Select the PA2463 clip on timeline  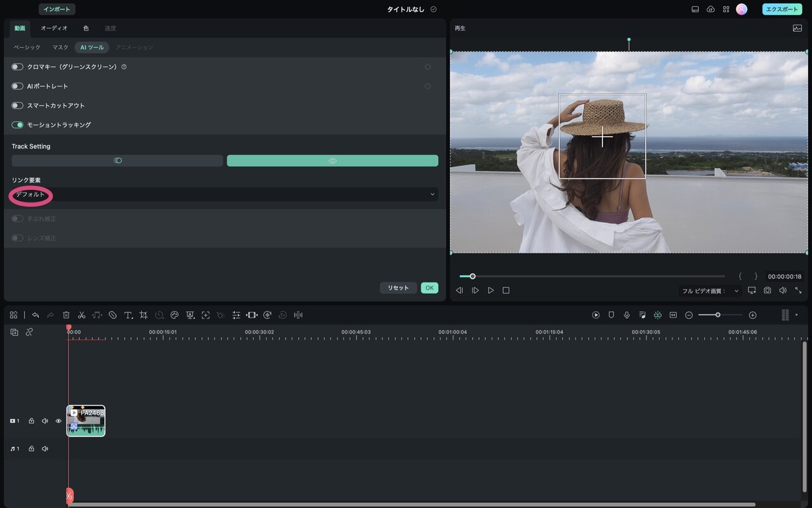click(x=86, y=421)
